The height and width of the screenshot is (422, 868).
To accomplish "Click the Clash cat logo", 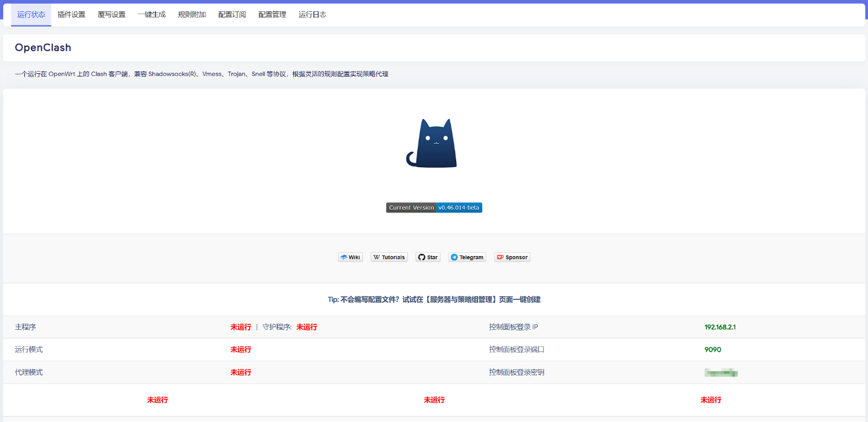I will click(x=432, y=143).
